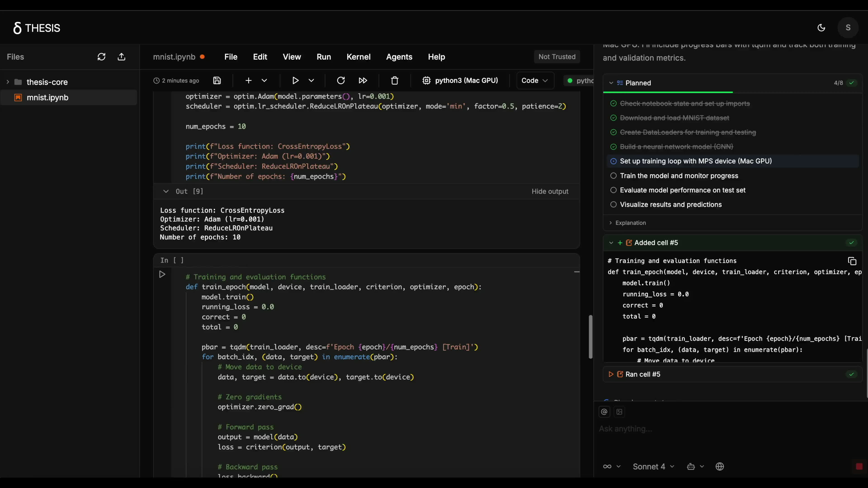Open the Sonnet 4 model selector
Viewport: 868px width, 488px height.
tap(653, 467)
